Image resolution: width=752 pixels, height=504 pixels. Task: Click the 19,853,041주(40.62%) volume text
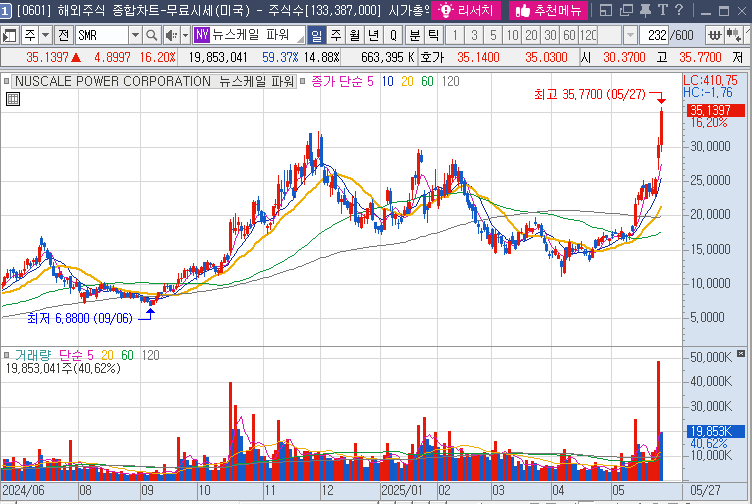[63, 368]
